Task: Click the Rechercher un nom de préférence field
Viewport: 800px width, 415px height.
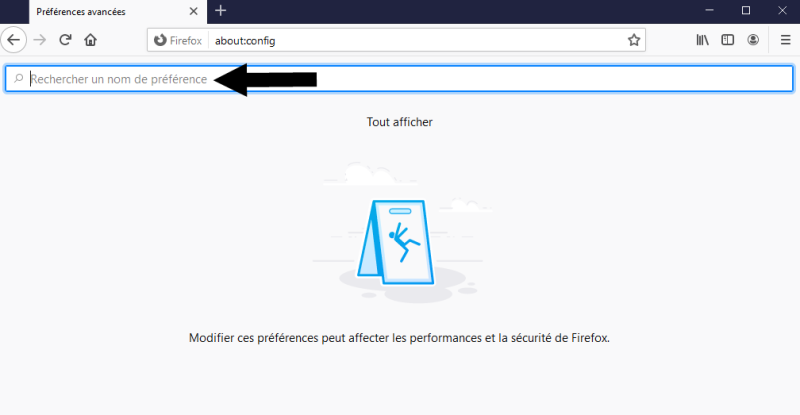Action: 399,79
